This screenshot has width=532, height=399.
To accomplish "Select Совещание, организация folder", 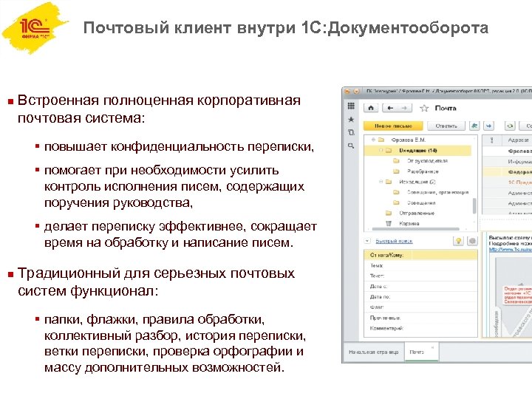I will point(437,192).
